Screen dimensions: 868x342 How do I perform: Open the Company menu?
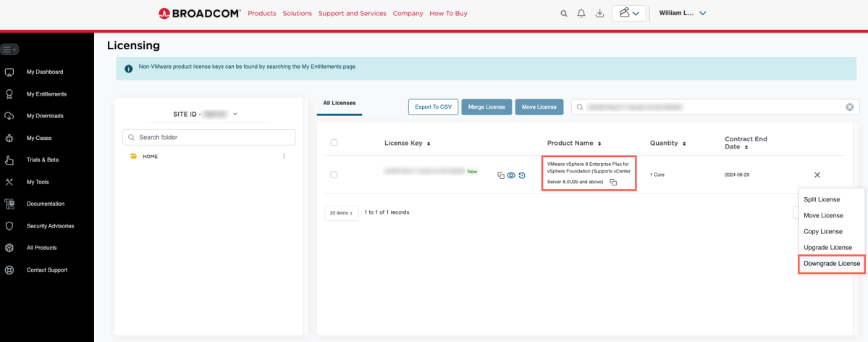[x=408, y=13]
